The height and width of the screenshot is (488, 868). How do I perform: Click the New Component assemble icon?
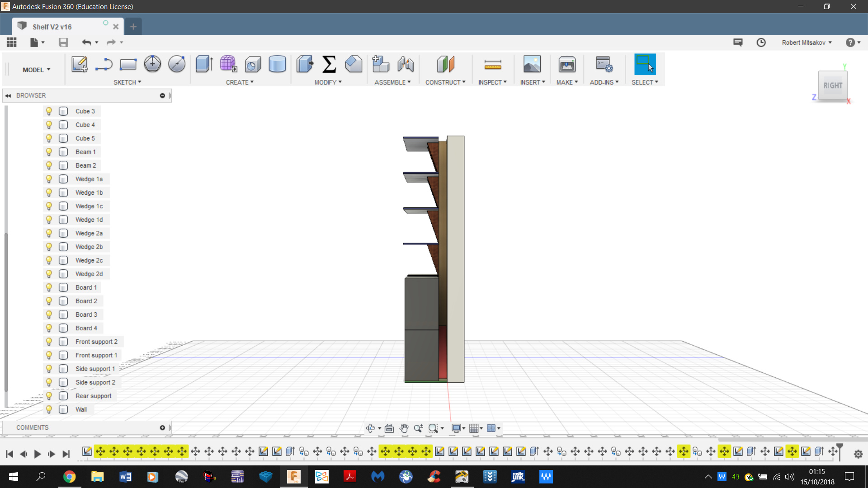(x=381, y=64)
